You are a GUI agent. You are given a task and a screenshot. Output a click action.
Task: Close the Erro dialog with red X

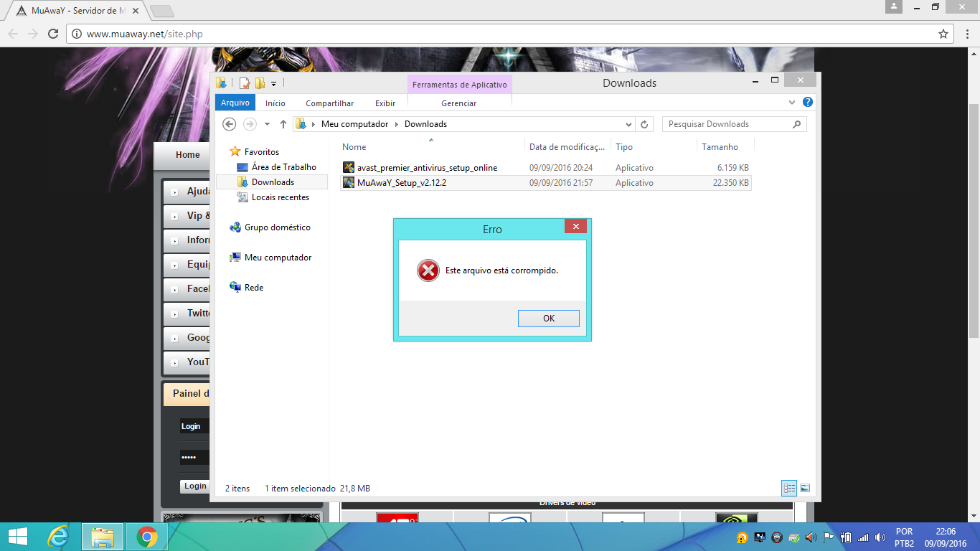[575, 227]
